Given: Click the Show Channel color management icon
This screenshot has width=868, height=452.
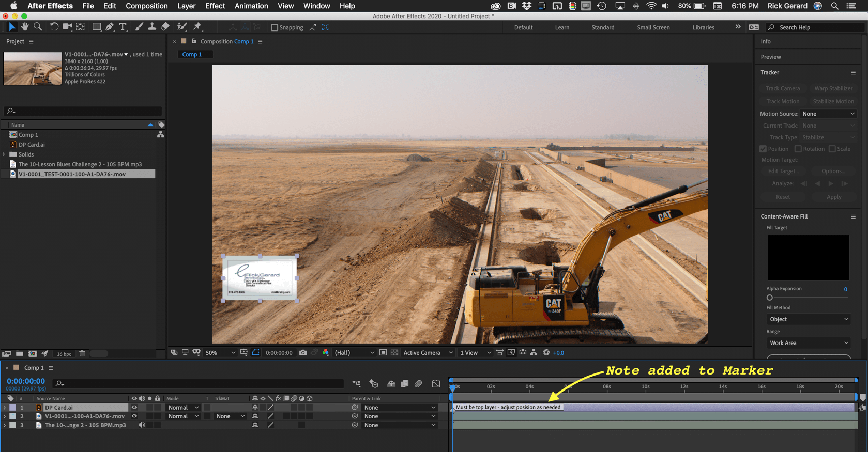Looking at the screenshot, I should tap(326, 353).
